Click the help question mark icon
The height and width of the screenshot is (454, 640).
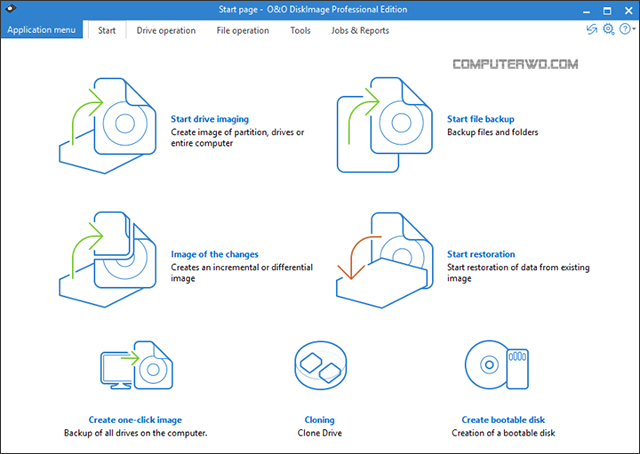(x=624, y=29)
